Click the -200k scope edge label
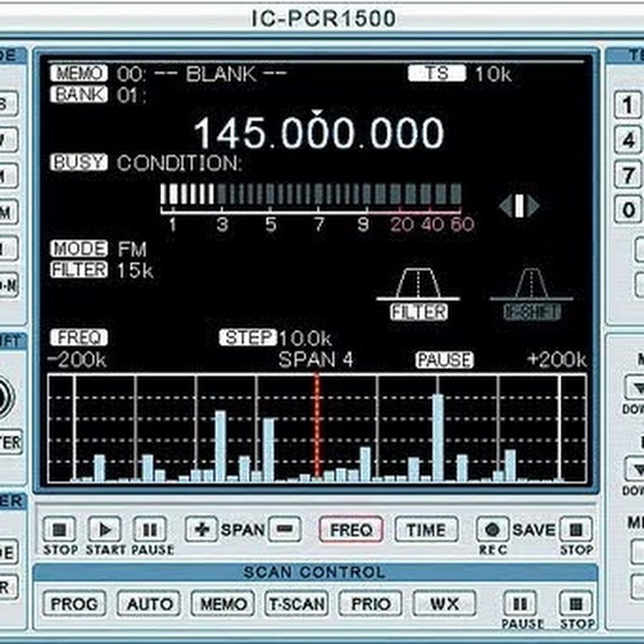The width and height of the screenshot is (644, 644). (77, 360)
